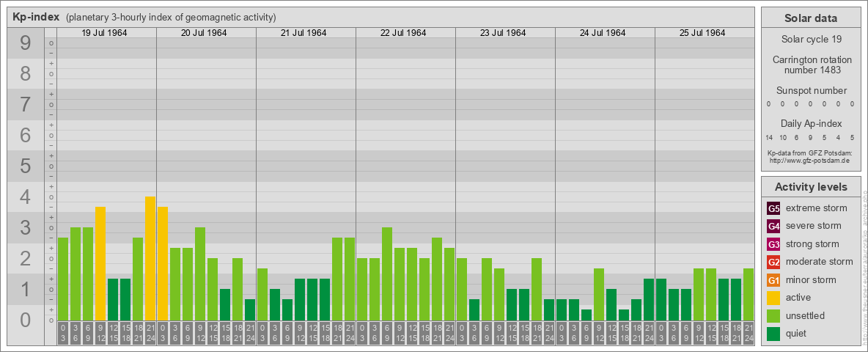The width and height of the screenshot is (868, 352).
Task: Click the yellow 9-12h bar on 19 Jul
Action: pyautogui.click(x=100, y=263)
